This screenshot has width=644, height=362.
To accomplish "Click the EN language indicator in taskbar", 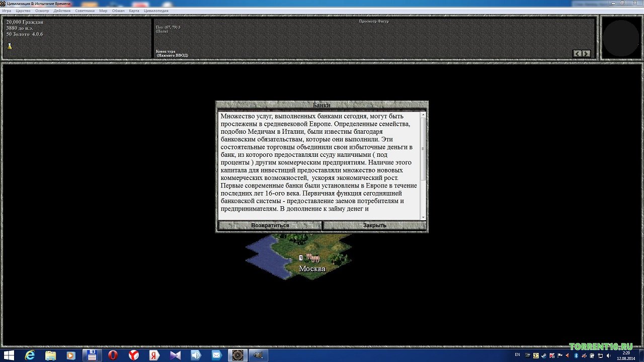I will tap(517, 355).
